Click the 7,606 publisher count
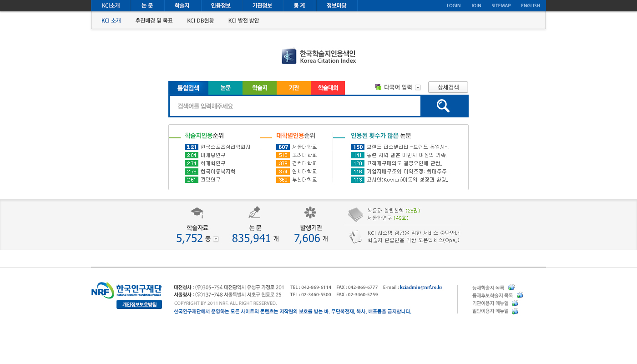 tap(307, 238)
